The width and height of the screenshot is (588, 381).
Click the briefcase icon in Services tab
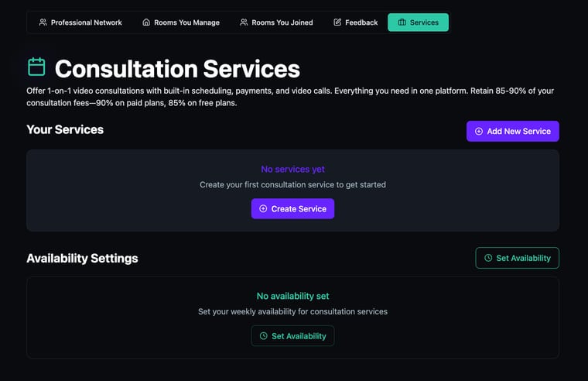pos(402,22)
